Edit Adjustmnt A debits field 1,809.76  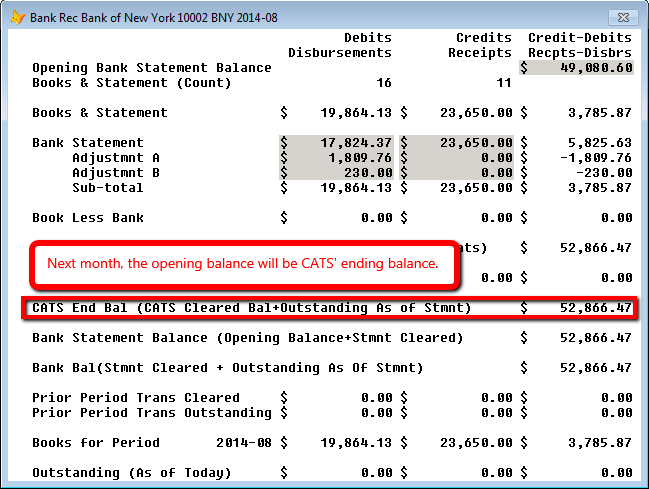click(336, 157)
